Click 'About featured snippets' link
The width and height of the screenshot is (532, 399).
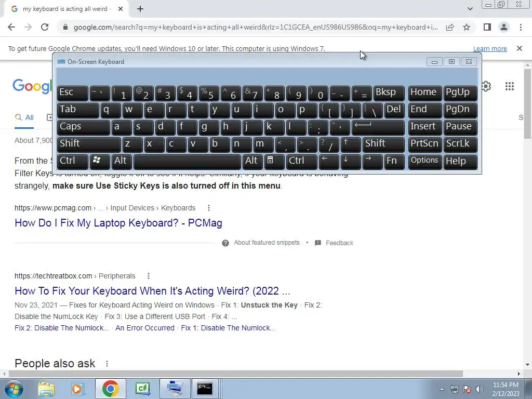267,243
